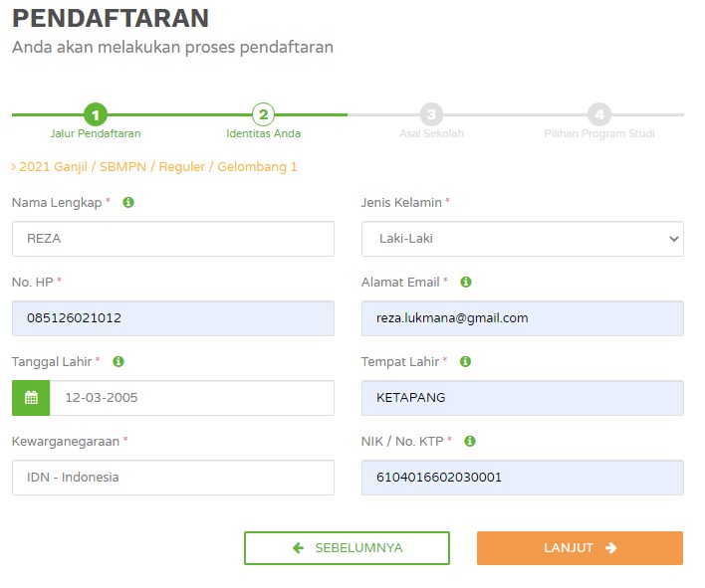Open the green calendar date picker icon
This screenshot has height=588, width=705.
coord(31,398)
